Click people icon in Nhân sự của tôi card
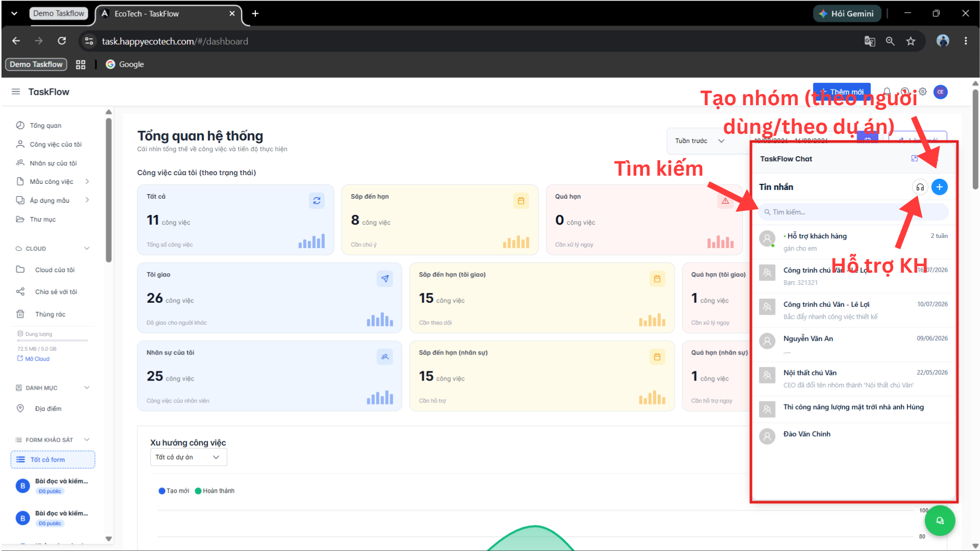The width and height of the screenshot is (980, 551). (x=385, y=357)
